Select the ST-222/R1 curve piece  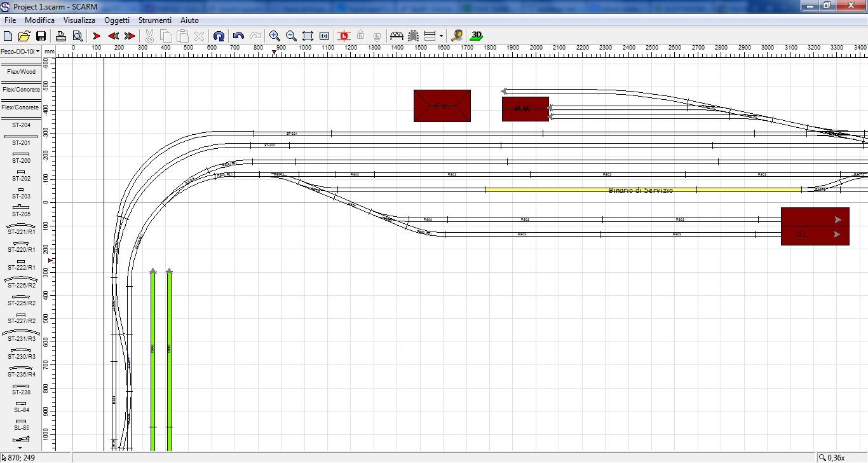pyautogui.click(x=21, y=265)
